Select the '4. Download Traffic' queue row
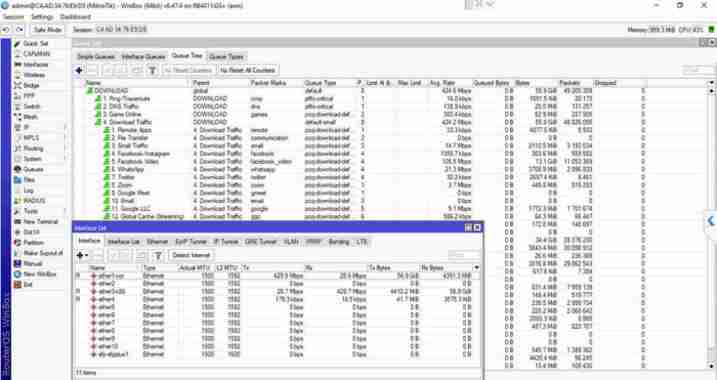Viewport: 717px width, 380px height. point(366,122)
